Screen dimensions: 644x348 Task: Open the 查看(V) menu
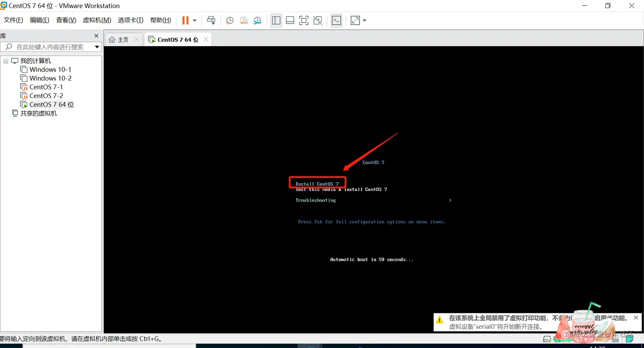pos(66,20)
